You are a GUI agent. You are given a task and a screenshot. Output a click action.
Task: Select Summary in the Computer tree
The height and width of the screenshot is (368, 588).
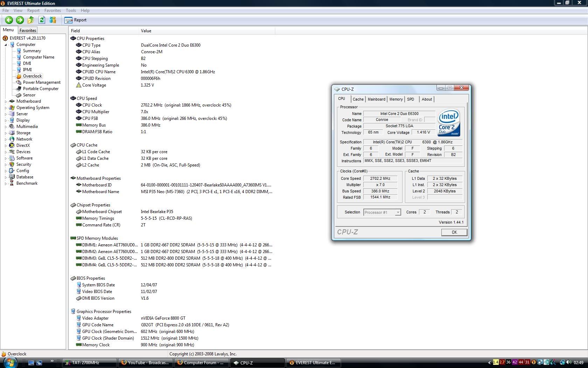click(x=32, y=51)
